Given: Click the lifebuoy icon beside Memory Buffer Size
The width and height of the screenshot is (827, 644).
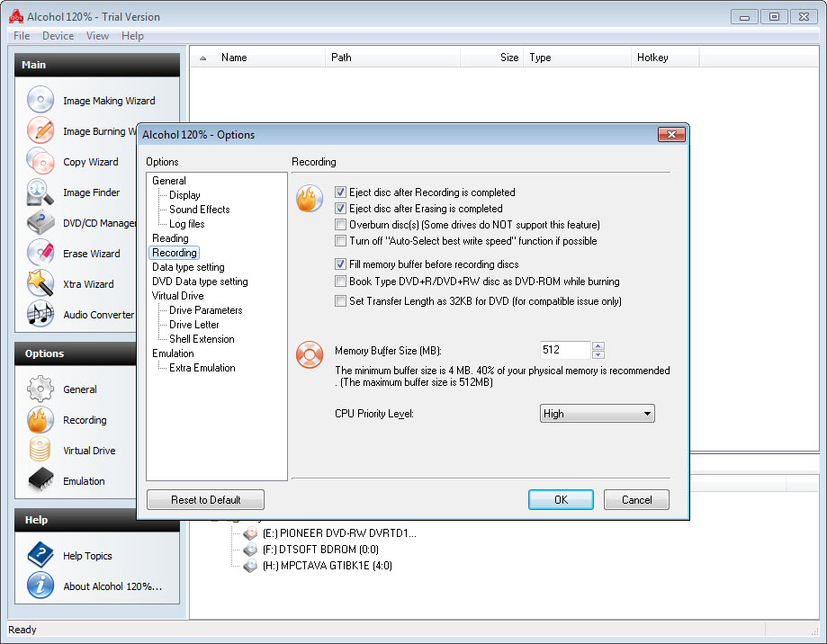Looking at the screenshot, I should (309, 354).
